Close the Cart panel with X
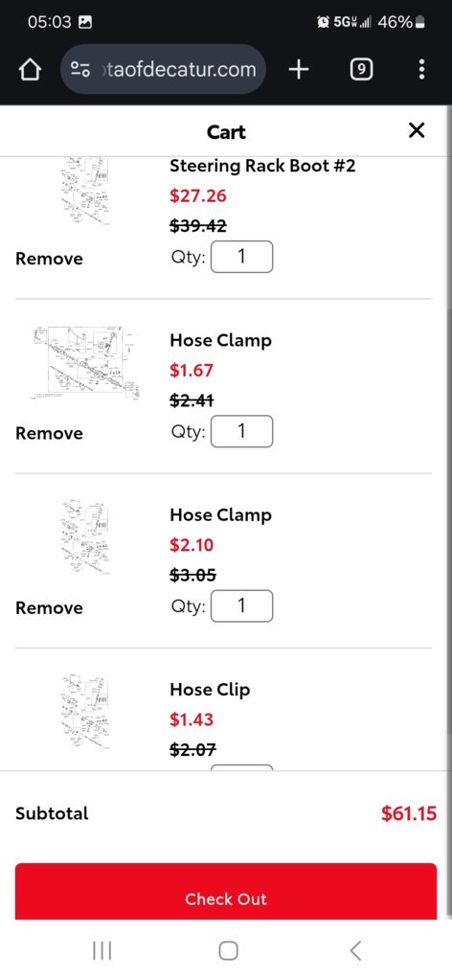Screen dimensions: 452x980 pyautogui.click(x=417, y=130)
